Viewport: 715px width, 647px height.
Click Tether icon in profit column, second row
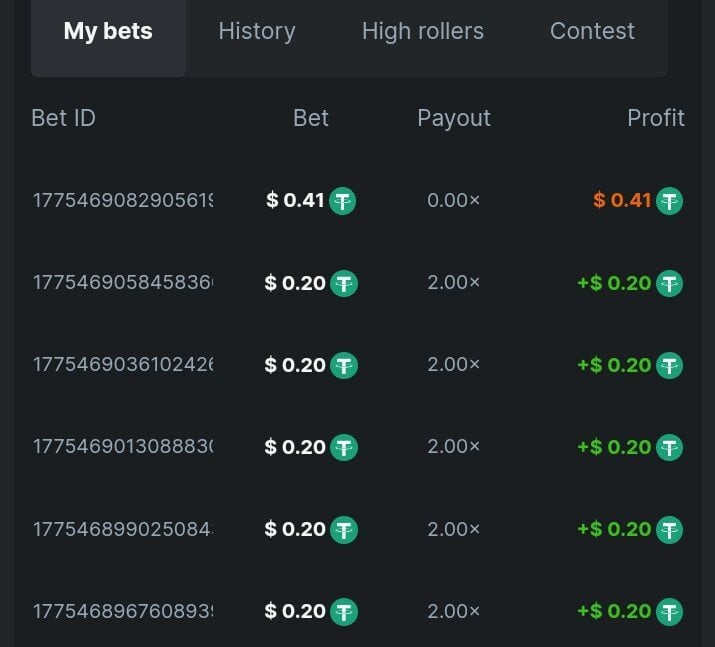click(x=669, y=283)
